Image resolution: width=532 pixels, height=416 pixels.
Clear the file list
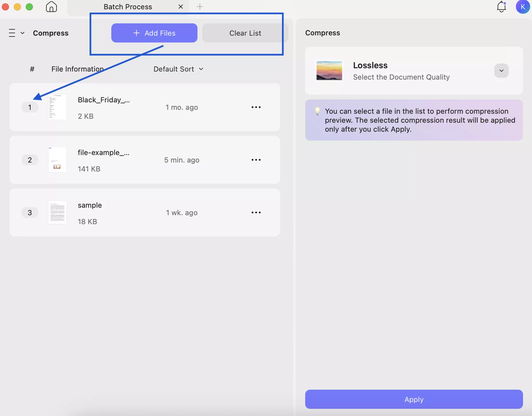tap(245, 33)
